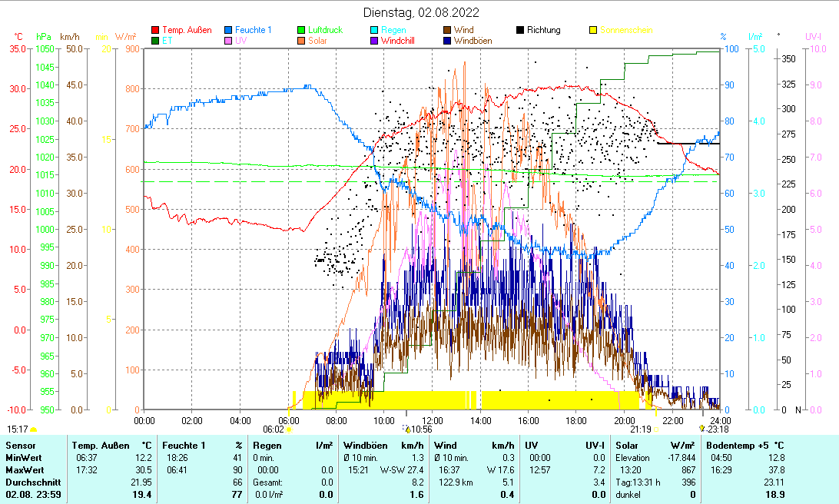Image resolution: width=839 pixels, height=504 pixels.
Task: Click the 'Durchschnitt' row label
Action: pos(33,482)
